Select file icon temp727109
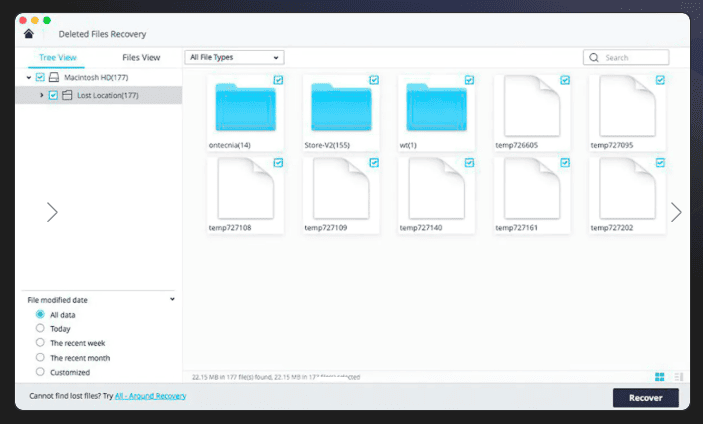703x424 pixels. (x=341, y=189)
